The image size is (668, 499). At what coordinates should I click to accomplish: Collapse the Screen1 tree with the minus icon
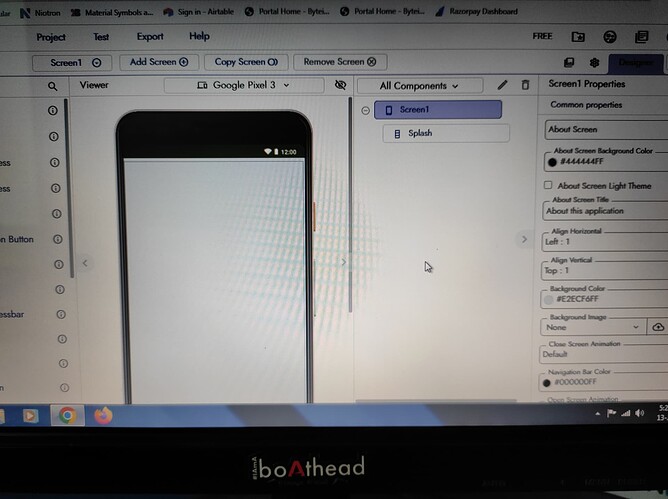tap(366, 110)
